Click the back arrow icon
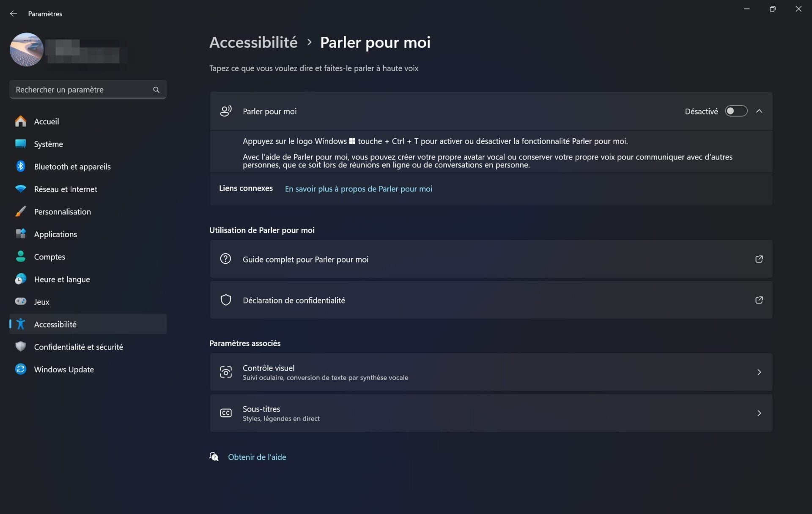The image size is (812, 514). pos(14,14)
